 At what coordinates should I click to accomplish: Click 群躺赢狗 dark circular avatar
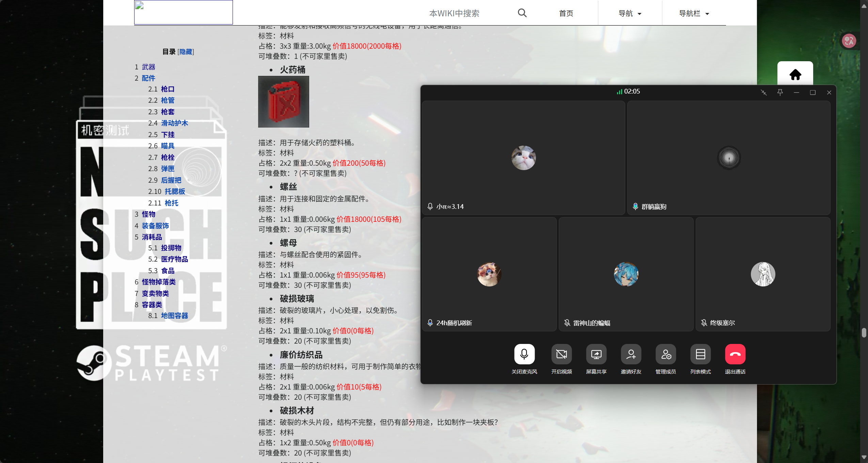pyautogui.click(x=729, y=158)
